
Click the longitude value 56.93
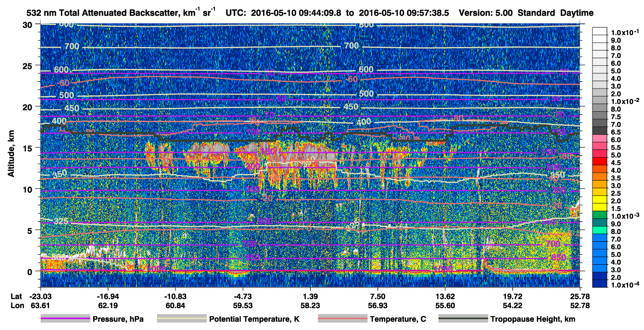point(377,306)
